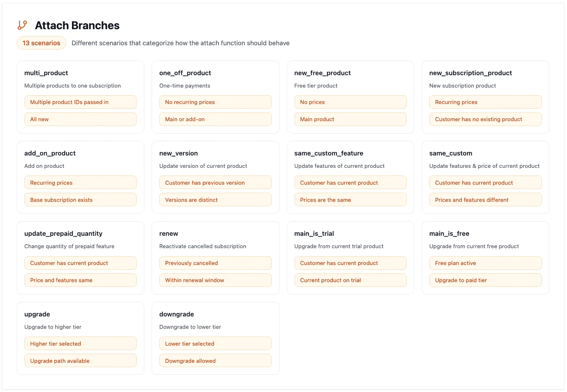Select 'Prices and features different' tag
Screen dimensions: 567x392
click(486, 200)
